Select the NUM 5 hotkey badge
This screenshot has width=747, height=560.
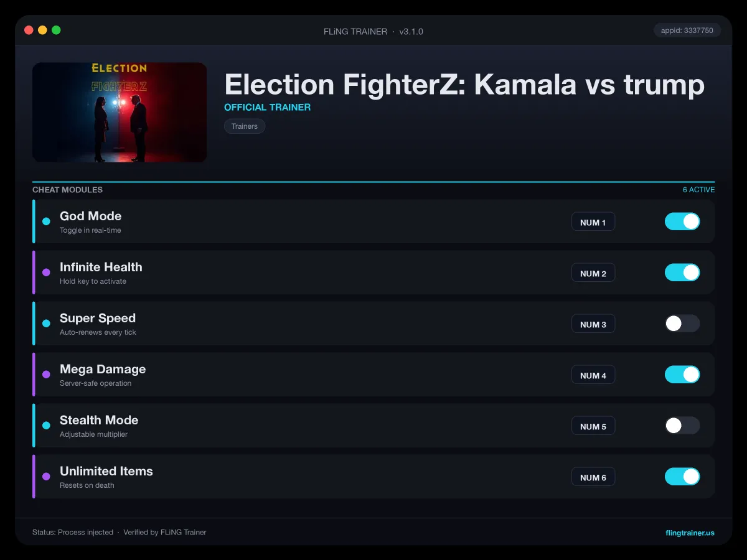(593, 426)
